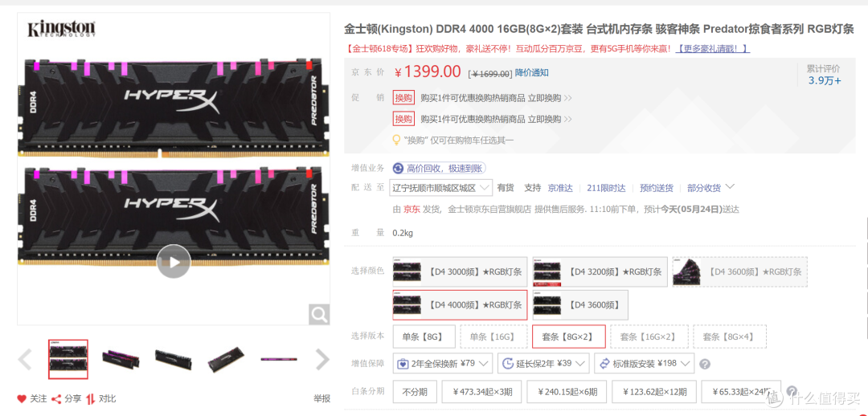Show next thumbnails with right arrow
Image resolution: width=868 pixels, height=416 pixels.
tap(322, 360)
